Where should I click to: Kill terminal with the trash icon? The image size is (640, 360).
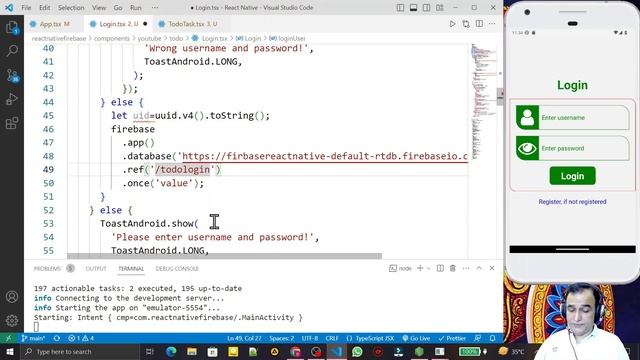[453, 268]
